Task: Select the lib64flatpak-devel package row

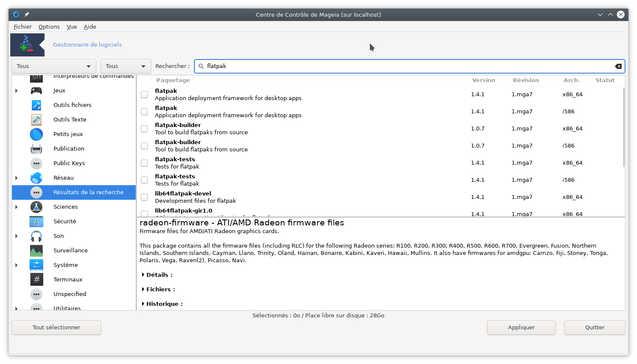Action: coord(380,197)
